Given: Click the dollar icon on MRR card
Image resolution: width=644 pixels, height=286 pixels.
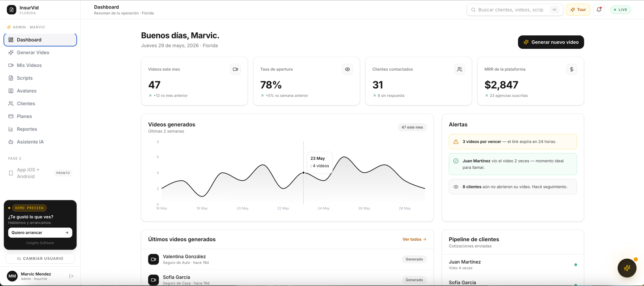Looking at the screenshot, I should [572, 69].
